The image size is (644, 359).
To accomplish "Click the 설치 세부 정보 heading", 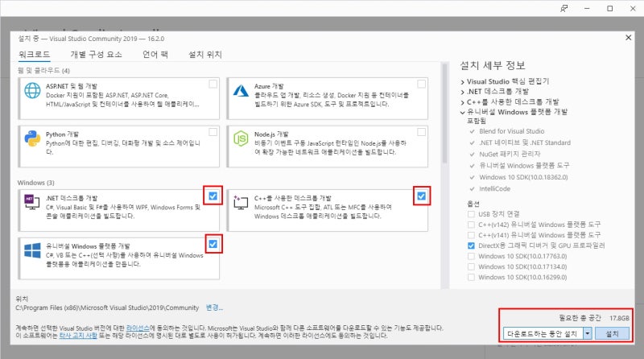I will pyautogui.click(x=492, y=65).
